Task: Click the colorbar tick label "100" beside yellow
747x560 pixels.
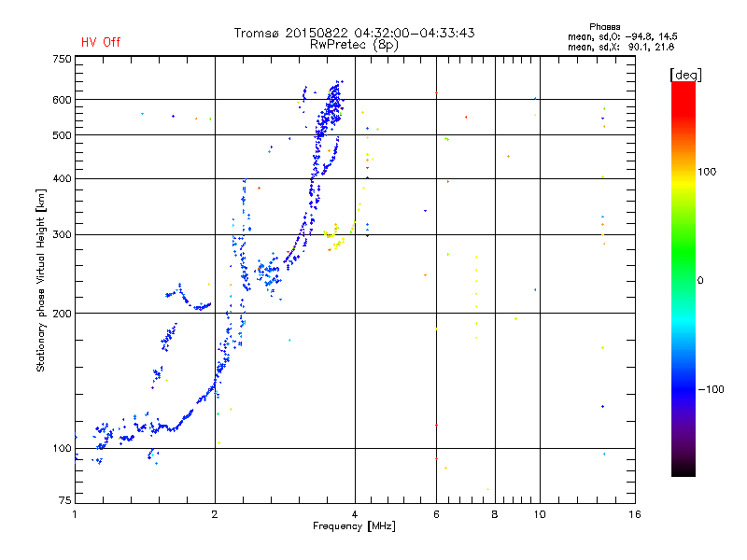Action: 707,172
